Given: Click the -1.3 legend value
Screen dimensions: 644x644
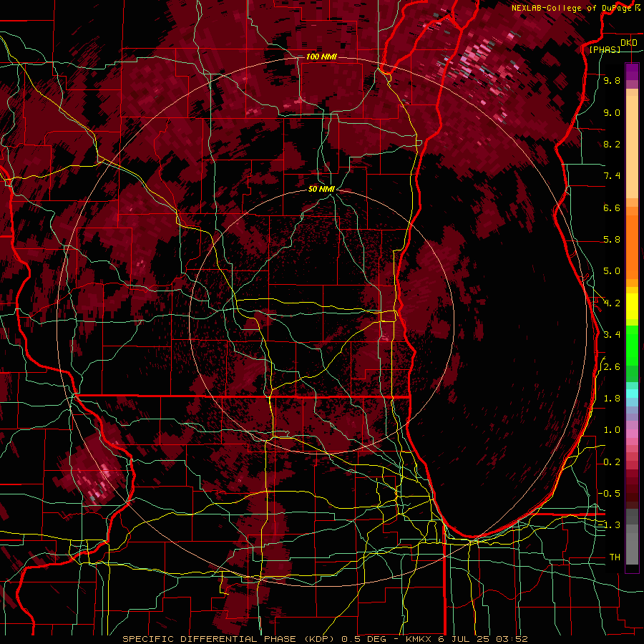Looking at the screenshot, I should pos(609,525).
